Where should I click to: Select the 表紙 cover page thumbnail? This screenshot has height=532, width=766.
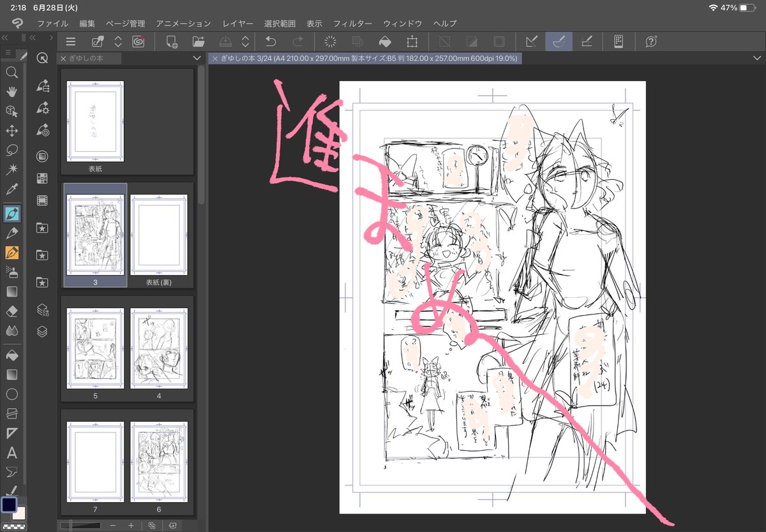[95, 121]
